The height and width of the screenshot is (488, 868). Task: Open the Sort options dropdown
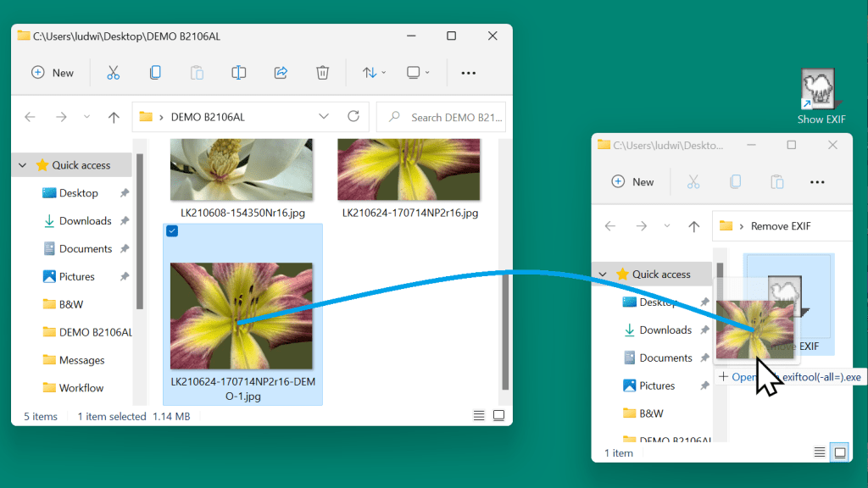(374, 73)
